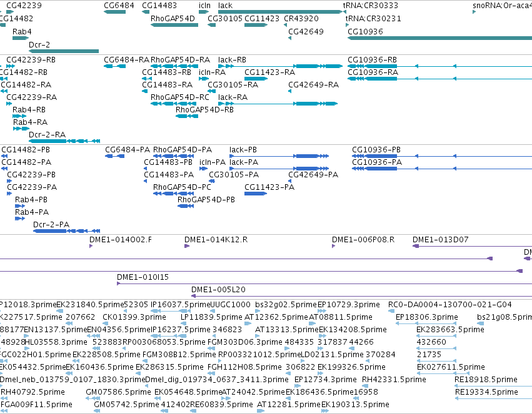Image resolution: width=532 pixels, height=414 pixels.
Task: Click the DME1-013D07 BAC label
Action: point(440,240)
